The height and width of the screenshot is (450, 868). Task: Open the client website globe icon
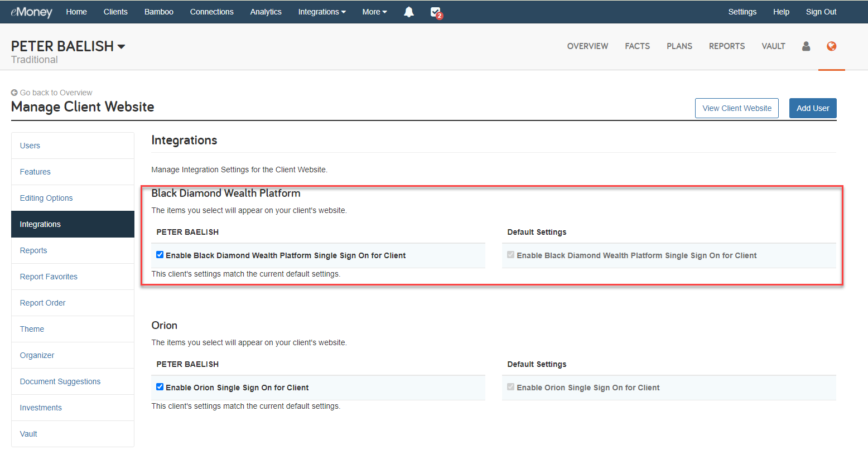(x=832, y=46)
